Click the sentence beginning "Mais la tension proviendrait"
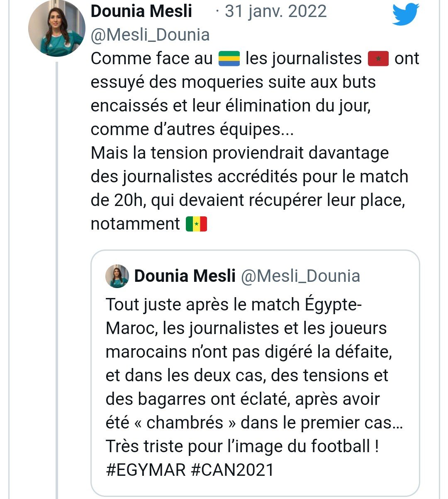Viewport: 448px width, 499px height. point(239,153)
